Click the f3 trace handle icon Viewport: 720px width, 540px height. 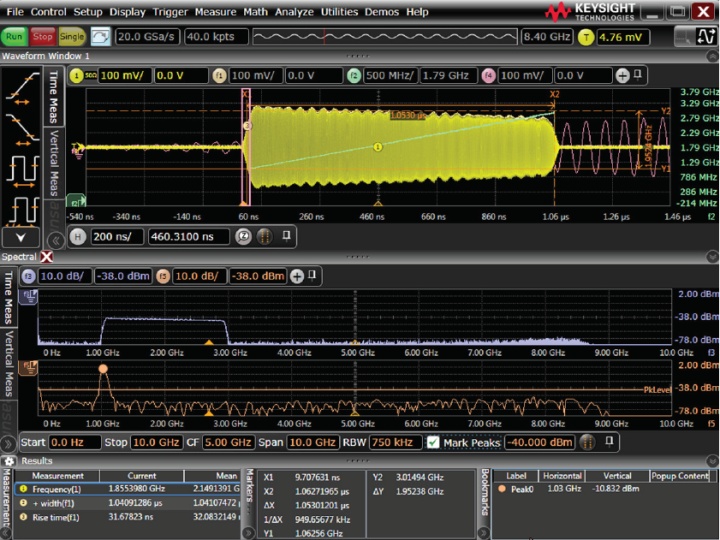28,297
